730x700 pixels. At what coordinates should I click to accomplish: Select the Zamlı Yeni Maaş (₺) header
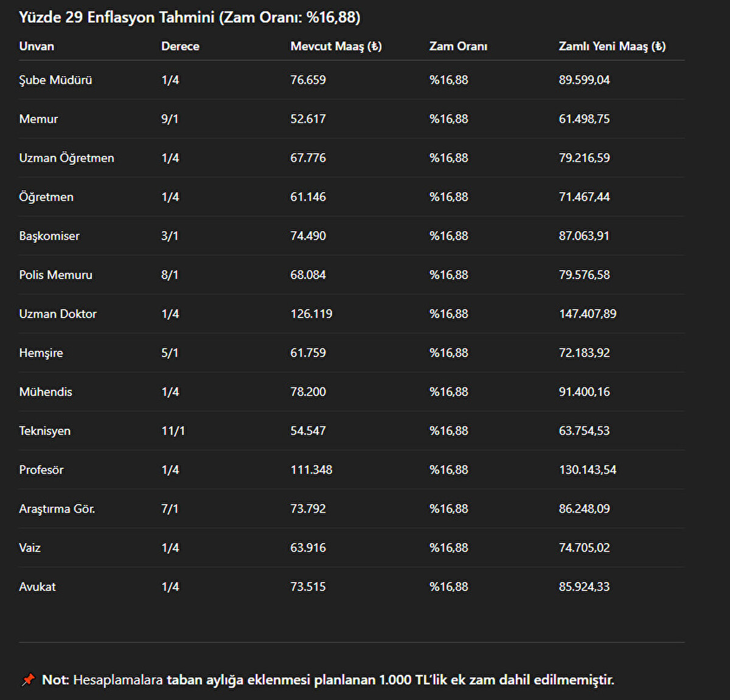coord(612,46)
